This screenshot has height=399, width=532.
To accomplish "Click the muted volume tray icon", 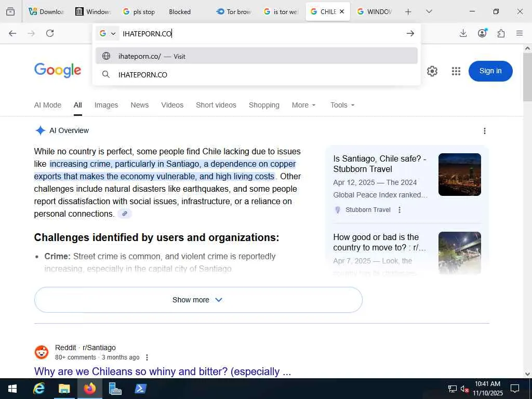I will [x=464, y=389].
